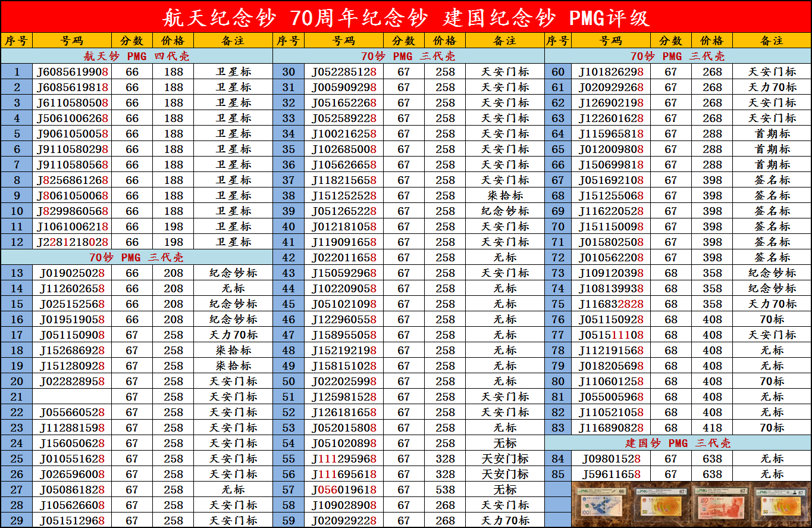The width and height of the screenshot is (812, 528).
Task: Select serial number J051150908
Action: [x=72, y=335]
